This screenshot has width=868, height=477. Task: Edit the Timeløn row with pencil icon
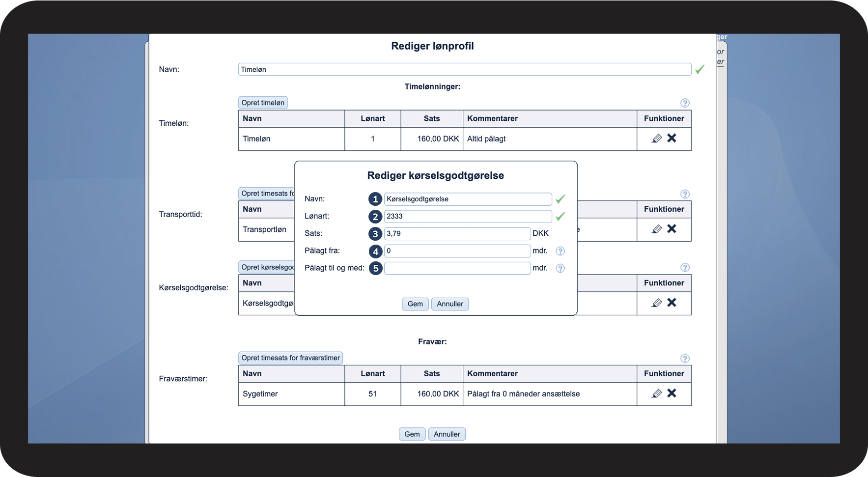pos(657,139)
